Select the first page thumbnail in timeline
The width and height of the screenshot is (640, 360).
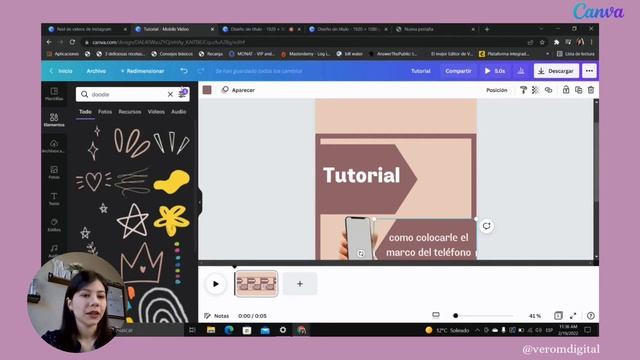point(256,284)
